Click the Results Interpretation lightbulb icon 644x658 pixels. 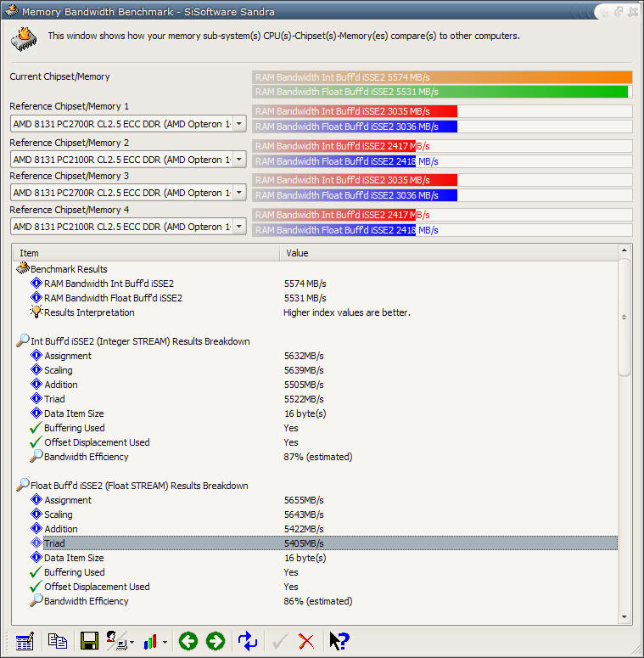pos(36,312)
